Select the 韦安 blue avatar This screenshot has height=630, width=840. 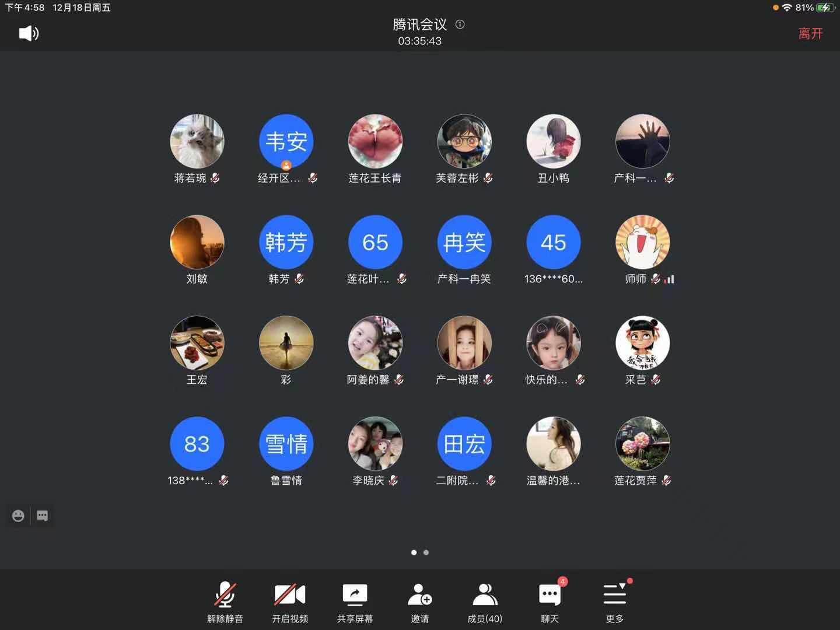click(x=286, y=141)
